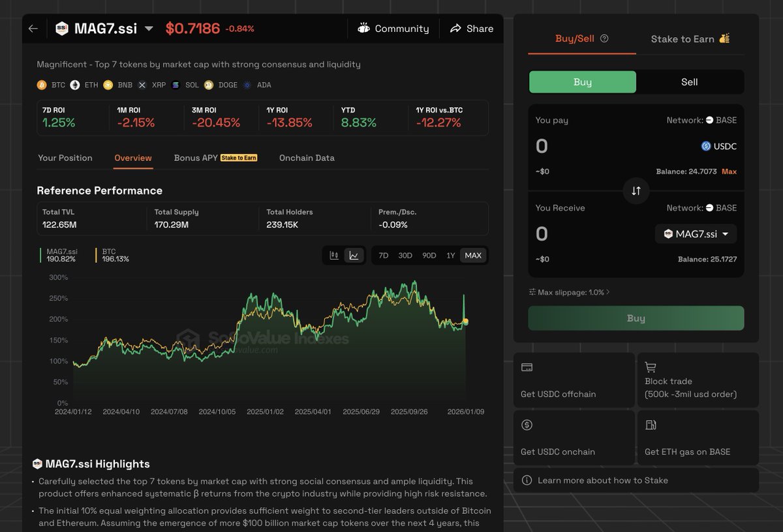783x532 pixels.
Task: Click the Get USDC offchain card icon
Action: [x=527, y=368]
